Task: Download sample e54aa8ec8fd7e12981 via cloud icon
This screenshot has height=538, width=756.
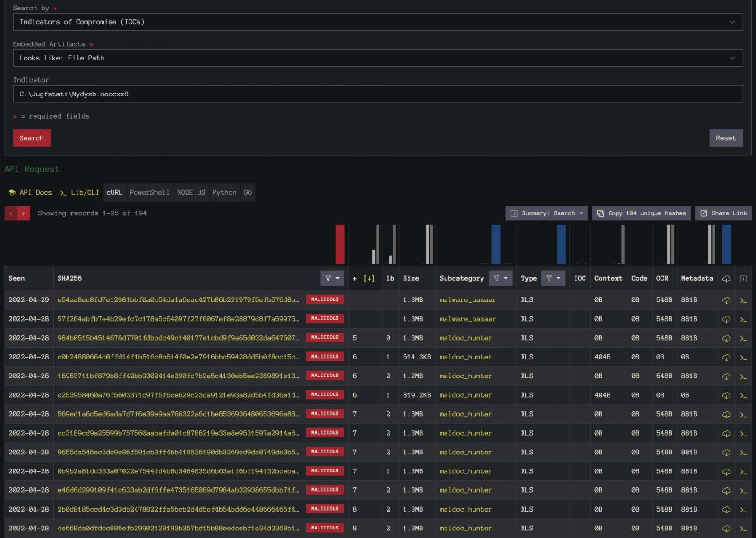Action: pyautogui.click(x=726, y=300)
